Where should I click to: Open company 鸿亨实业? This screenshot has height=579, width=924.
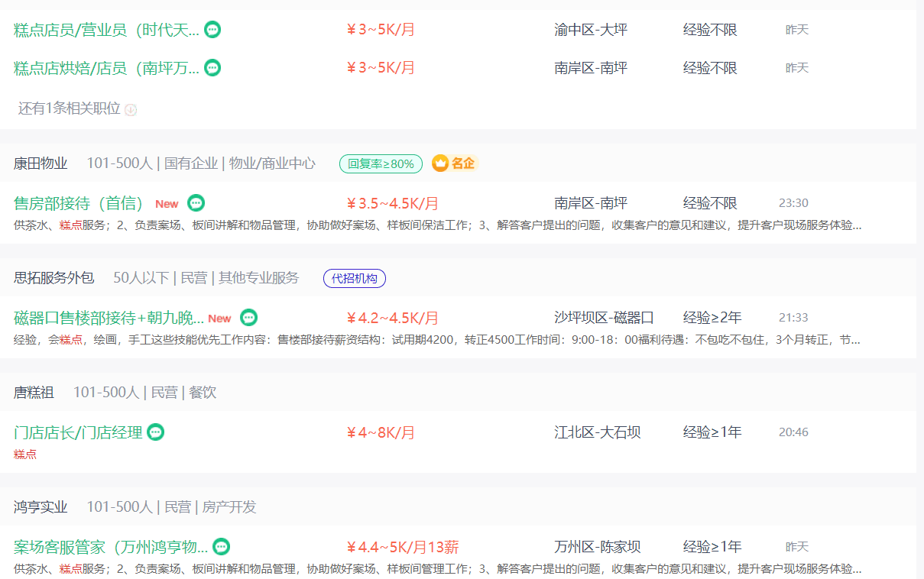(x=41, y=507)
